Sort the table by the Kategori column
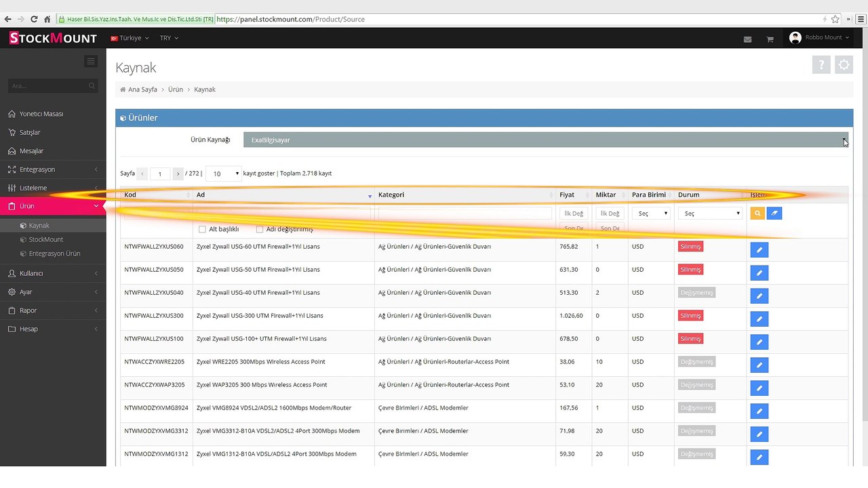 point(465,195)
